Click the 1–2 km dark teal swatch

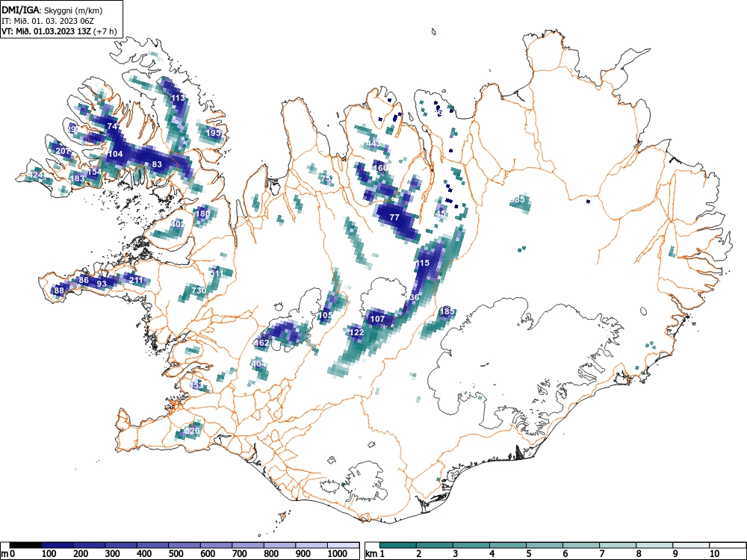pos(398,545)
